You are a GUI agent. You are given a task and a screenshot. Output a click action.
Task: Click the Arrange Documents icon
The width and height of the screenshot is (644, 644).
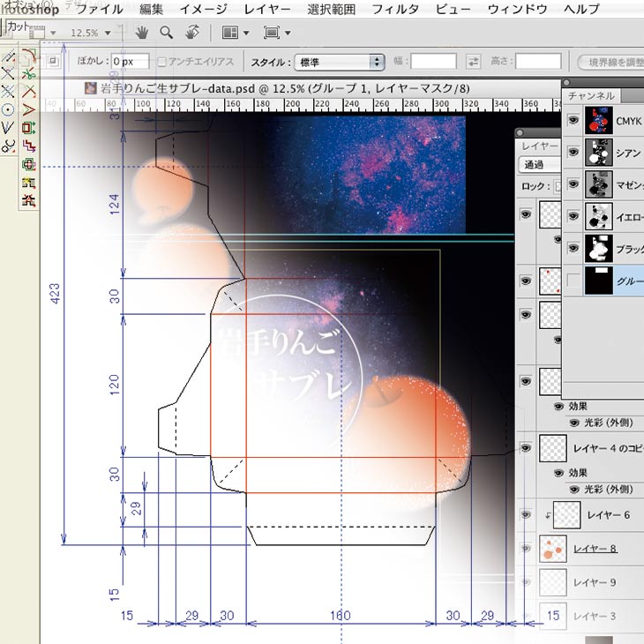[230, 33]
